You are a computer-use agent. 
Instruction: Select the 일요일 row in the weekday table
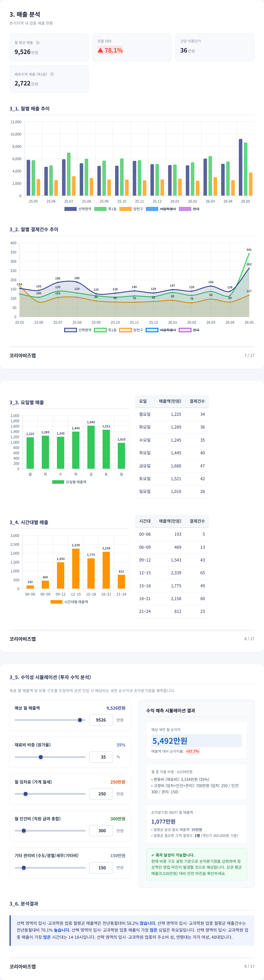(172, 491)
